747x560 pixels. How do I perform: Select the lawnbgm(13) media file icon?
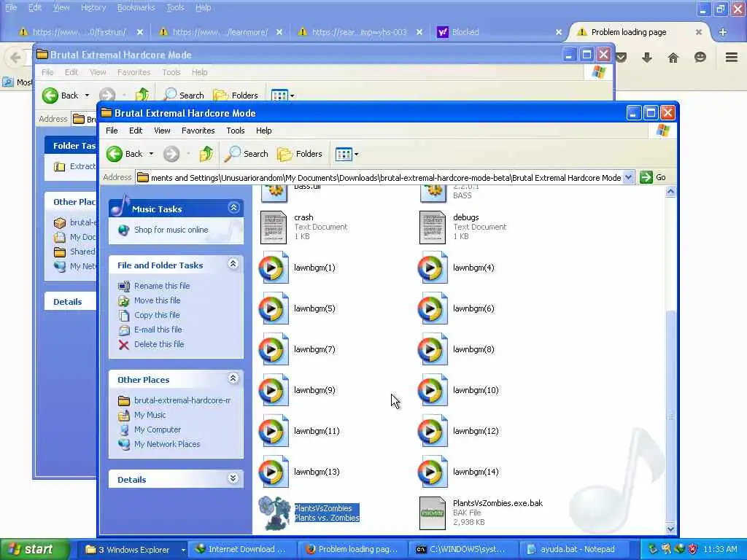[274, 472]
